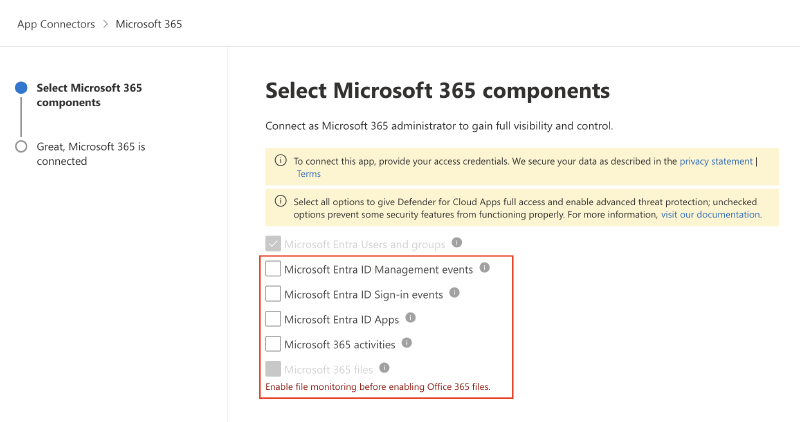Enable Microsoft 365 activities checkbox
Screen dimensions: 800x422
[273, 343]
